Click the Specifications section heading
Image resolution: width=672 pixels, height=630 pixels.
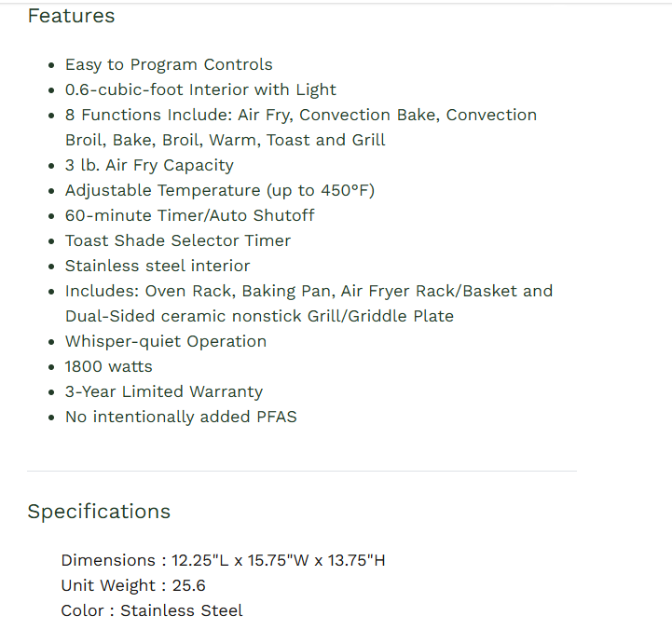tap(99, 512)
